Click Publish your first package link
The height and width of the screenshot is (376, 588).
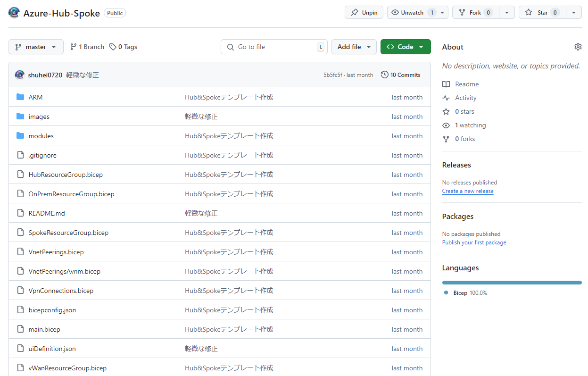[x=474, y=242]
